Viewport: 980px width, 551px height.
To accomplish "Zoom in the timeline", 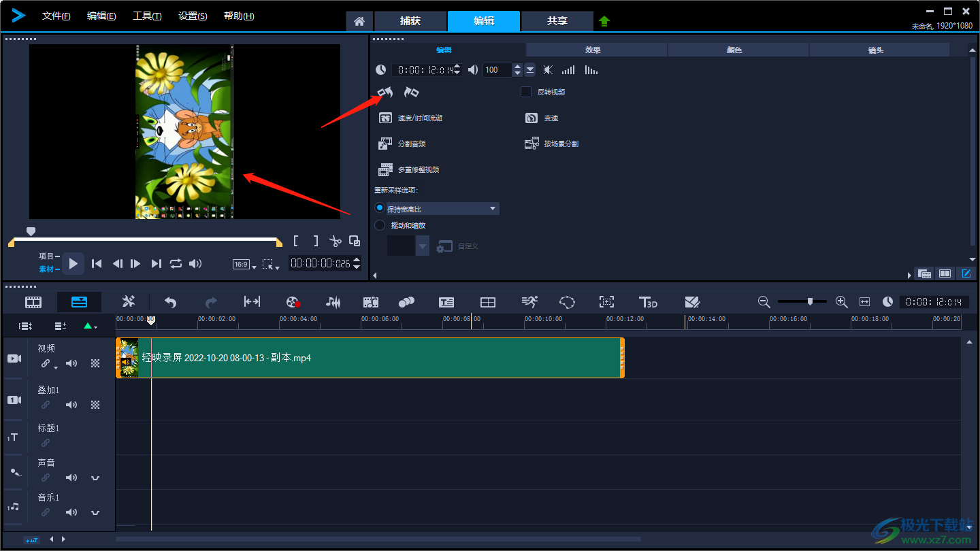I will pos(841,301).
